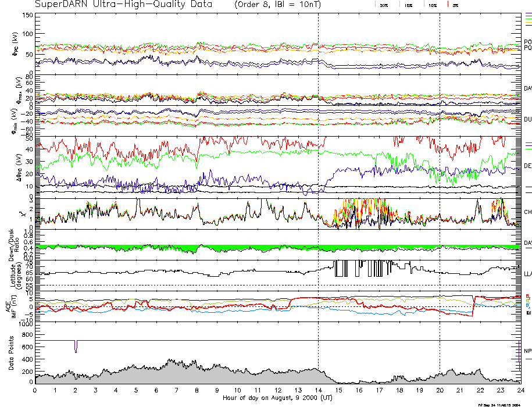
Task: Click the red 5% legend mark
Action: tap(448, 4)
